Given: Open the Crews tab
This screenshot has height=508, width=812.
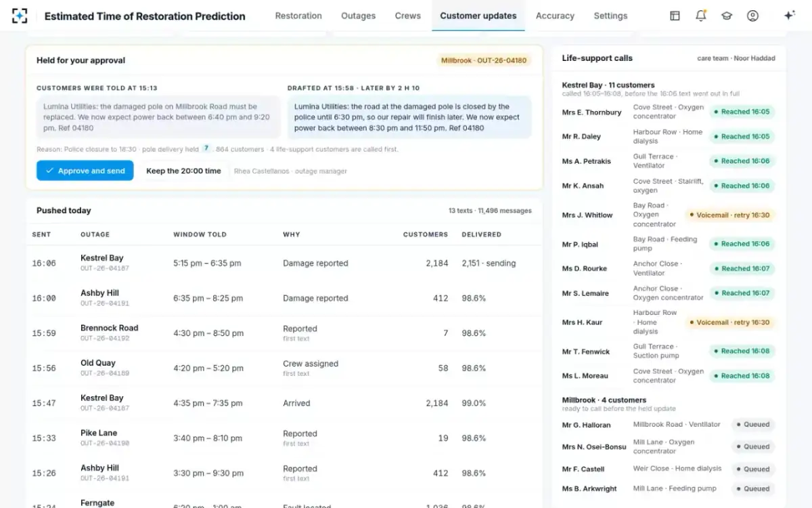Looking at the screenshot, I should (x=408, y=16).
